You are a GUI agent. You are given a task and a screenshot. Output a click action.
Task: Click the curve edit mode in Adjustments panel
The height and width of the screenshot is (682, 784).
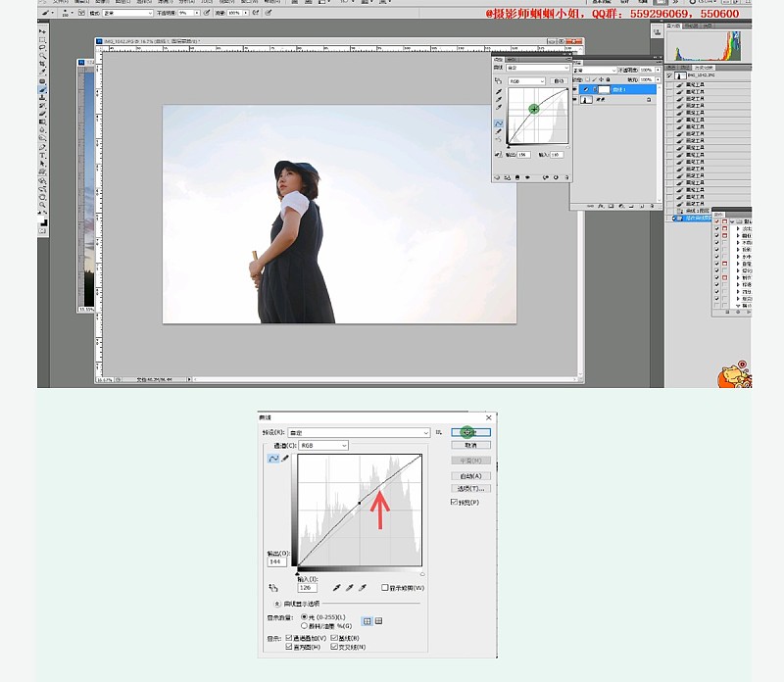[499, 123]
